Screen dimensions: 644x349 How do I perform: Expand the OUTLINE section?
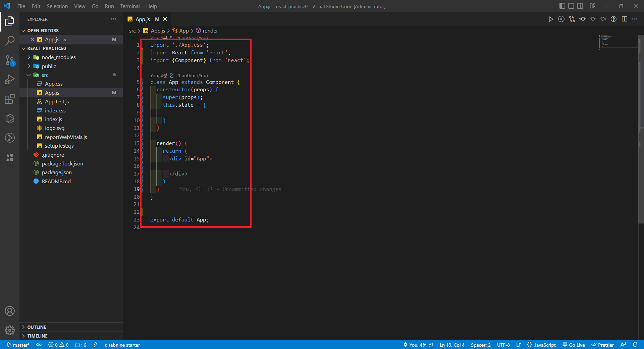[71, 327]
